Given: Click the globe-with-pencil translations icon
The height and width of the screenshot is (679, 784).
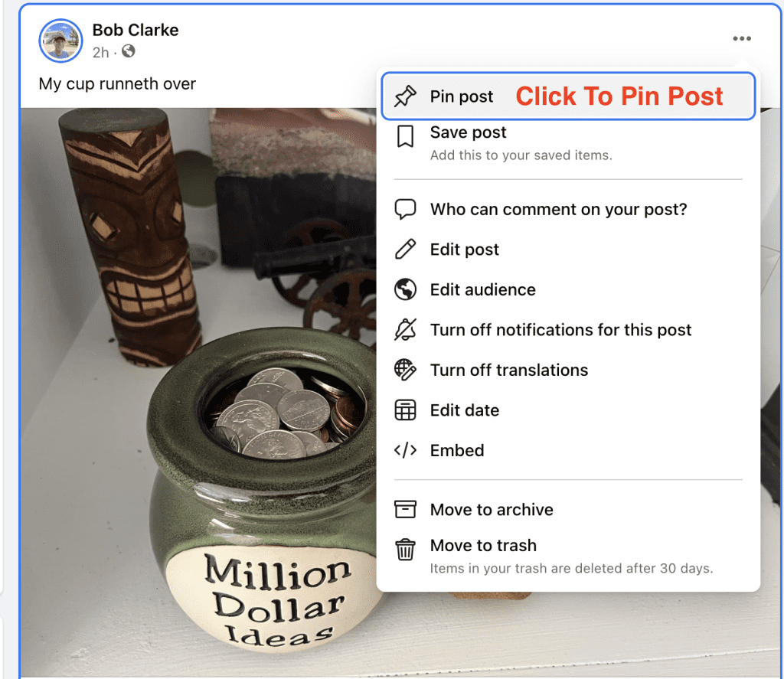Looking at the screenshot, I should (x=405, y=370).
